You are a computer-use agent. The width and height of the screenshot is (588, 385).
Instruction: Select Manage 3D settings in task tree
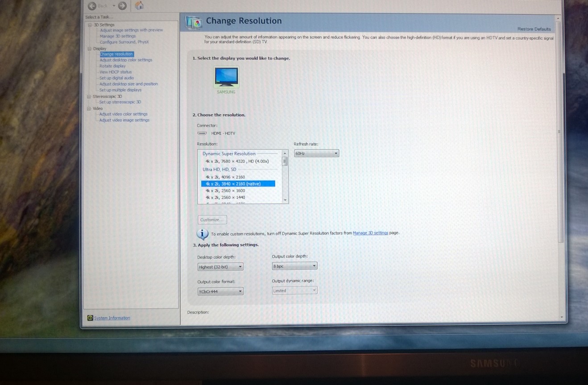(118, 36)
